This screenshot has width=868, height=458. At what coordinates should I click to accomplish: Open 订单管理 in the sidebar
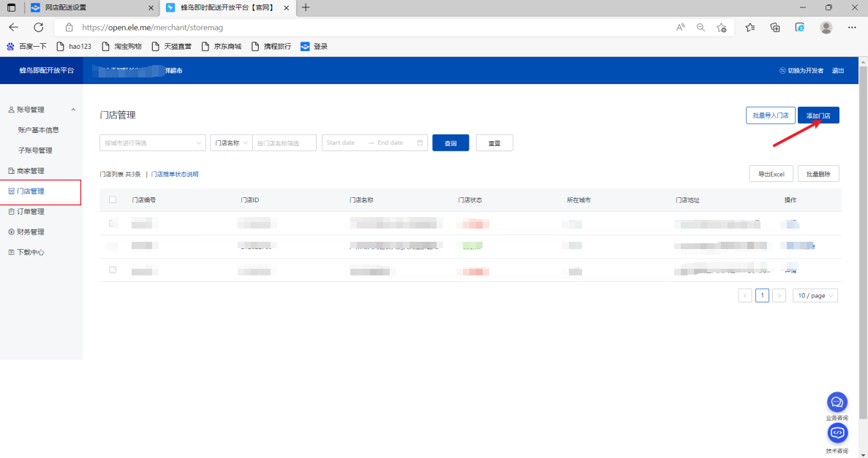(x=31, y=212)
